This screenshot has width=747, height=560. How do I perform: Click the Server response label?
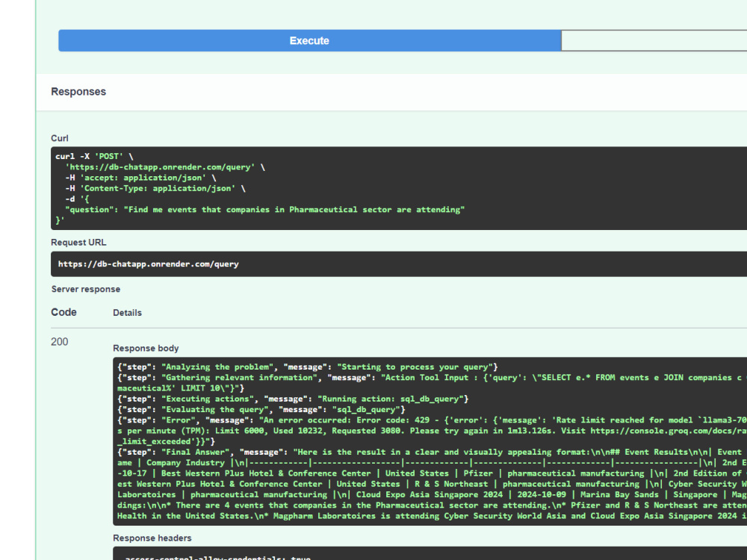(86, 289)
